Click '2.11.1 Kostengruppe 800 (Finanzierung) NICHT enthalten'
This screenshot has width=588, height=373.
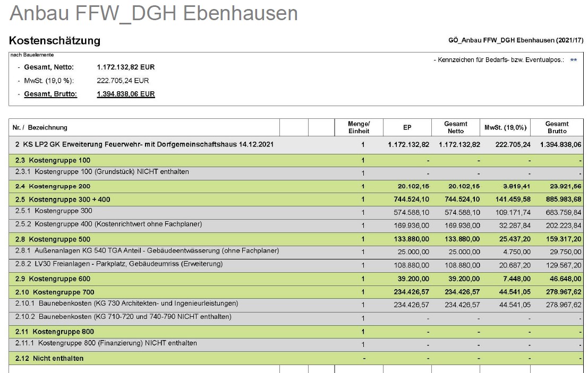coord(296,344)
